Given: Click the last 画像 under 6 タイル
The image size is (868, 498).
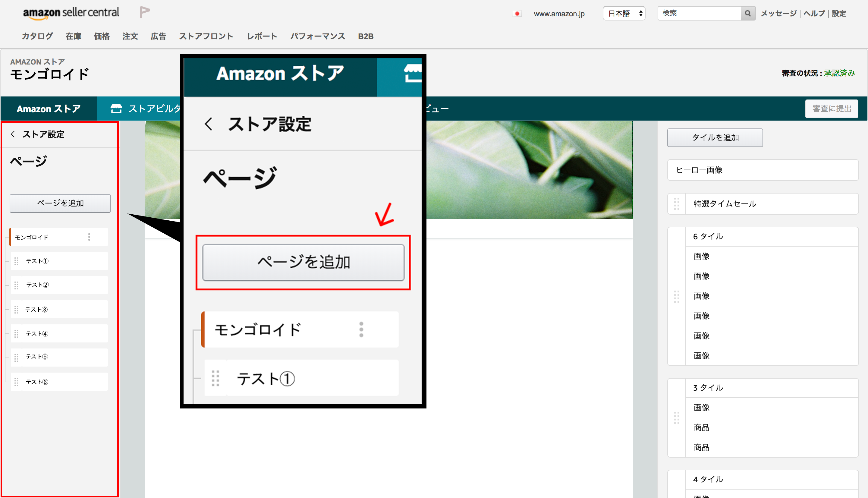Looking at the screenshot, I should 702,356.
